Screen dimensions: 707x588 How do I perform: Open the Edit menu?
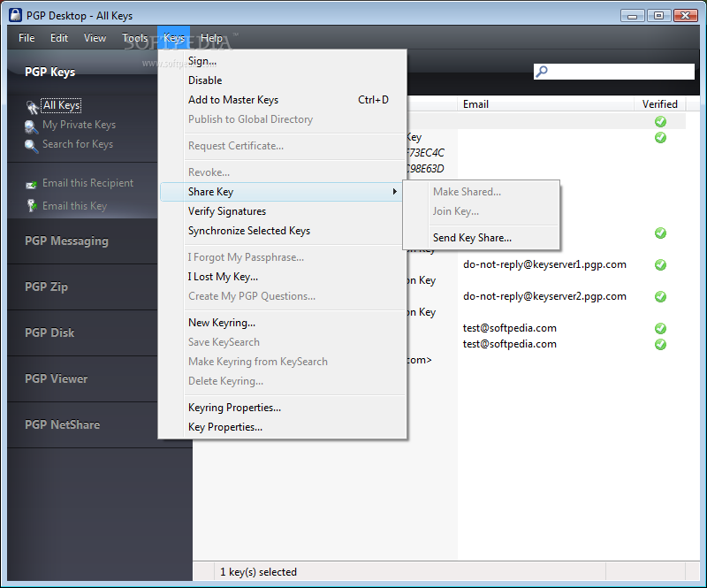[59, 38]
